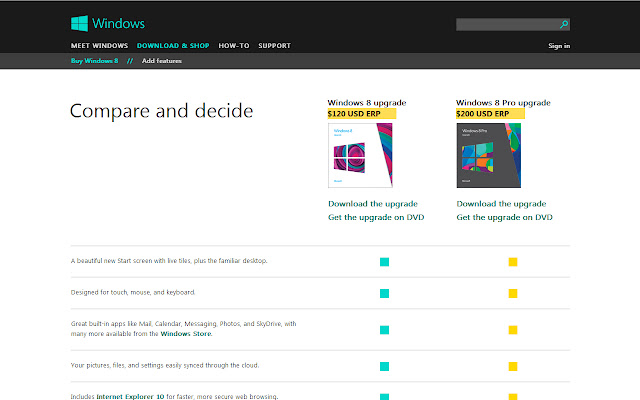Click Download the upgrade under Windows 8
The height and width of the screenshot is (400, 640).
[373, 204]
